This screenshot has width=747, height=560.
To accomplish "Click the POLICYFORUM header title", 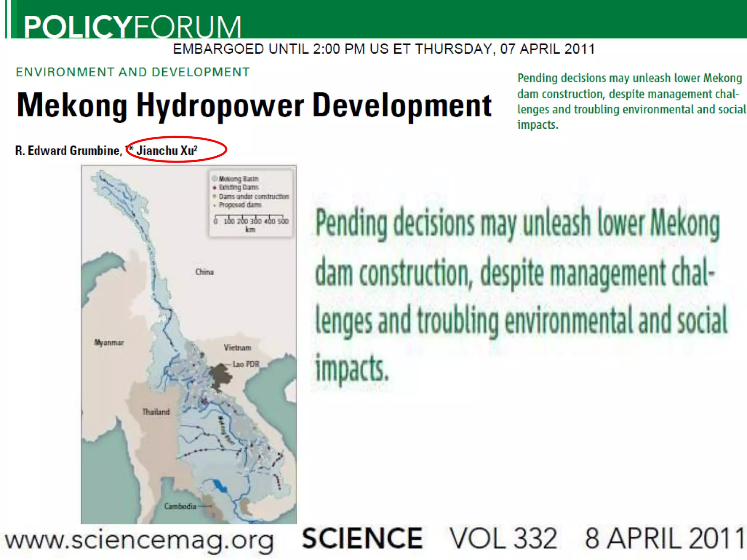I will (132, 26).
